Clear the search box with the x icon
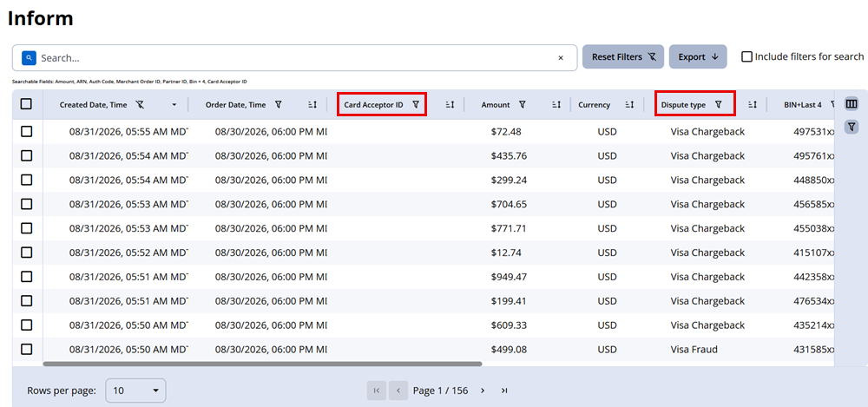 560,57
